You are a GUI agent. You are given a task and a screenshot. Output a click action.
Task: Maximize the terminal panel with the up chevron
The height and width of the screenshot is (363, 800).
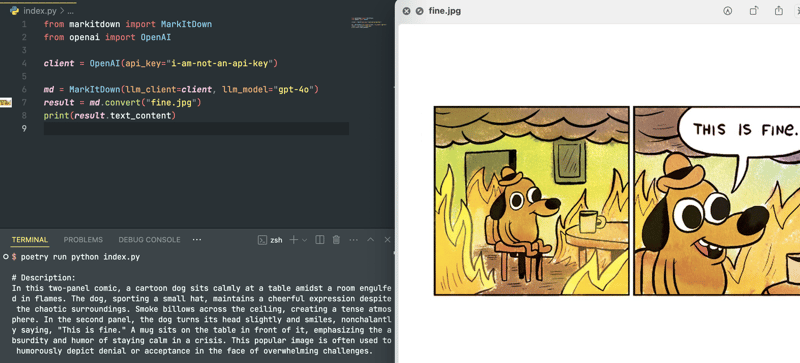[371, 240]
